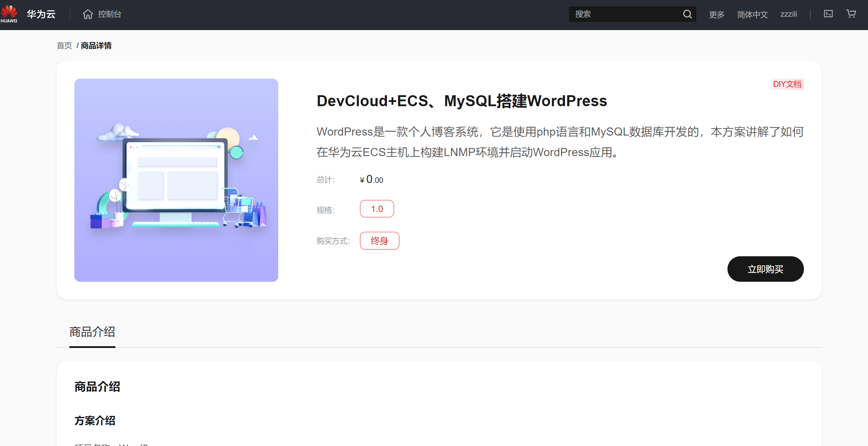The height and width of the screenshot is (446, 868).
Task: Click the product illustration thumbnail
Action: 176,180
